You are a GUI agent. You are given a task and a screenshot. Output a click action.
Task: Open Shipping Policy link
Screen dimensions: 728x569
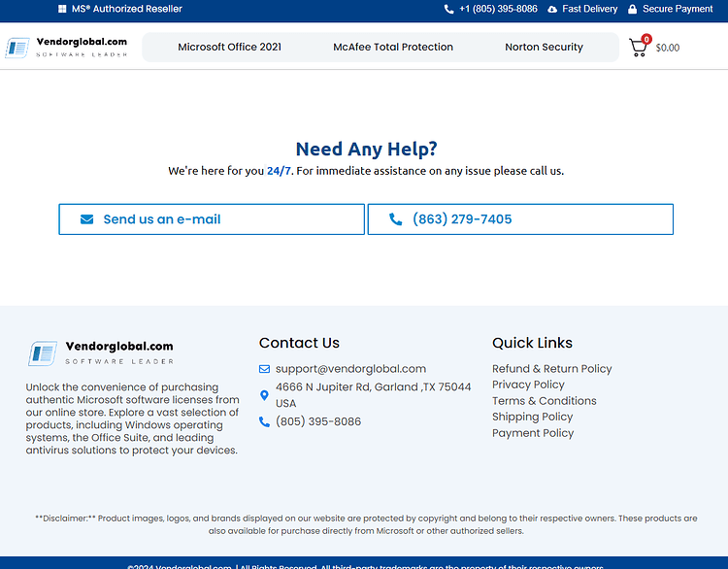pyautogui.click(x=533, y=417)
